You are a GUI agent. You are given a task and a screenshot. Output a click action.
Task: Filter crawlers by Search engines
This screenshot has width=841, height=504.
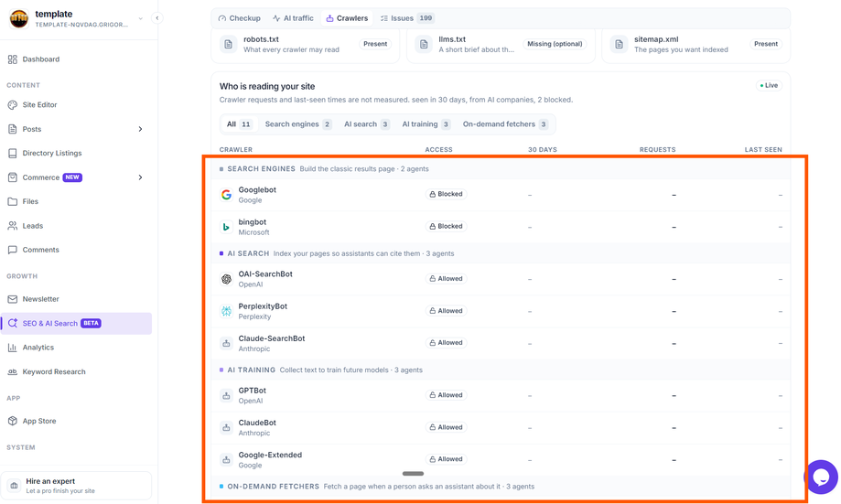[298, 124]
